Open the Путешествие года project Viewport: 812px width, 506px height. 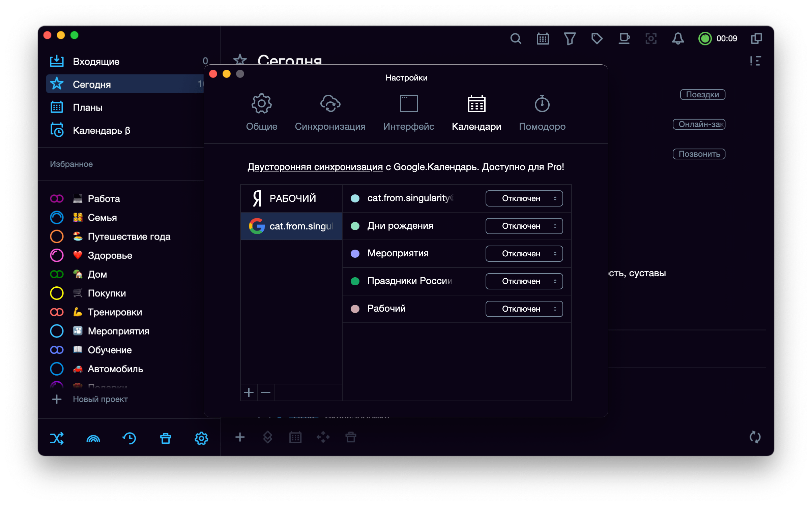(125, 236)
